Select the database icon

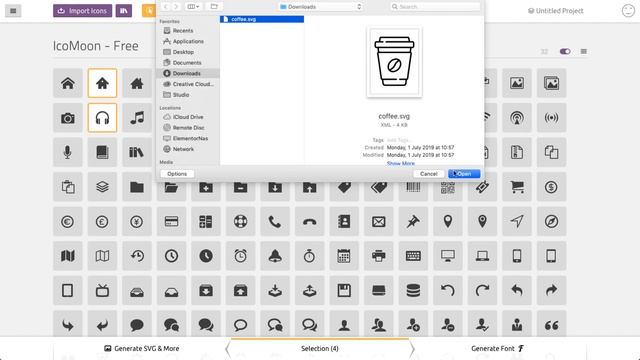point(413,291)
